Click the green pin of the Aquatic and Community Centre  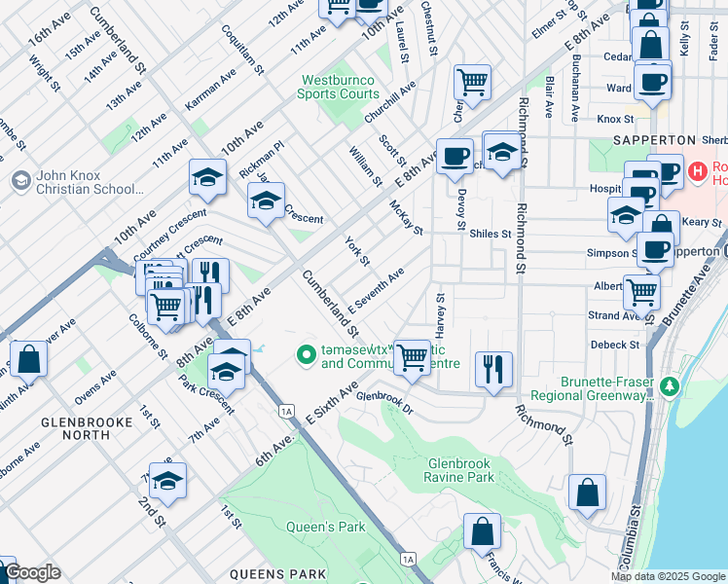(307, 356)
